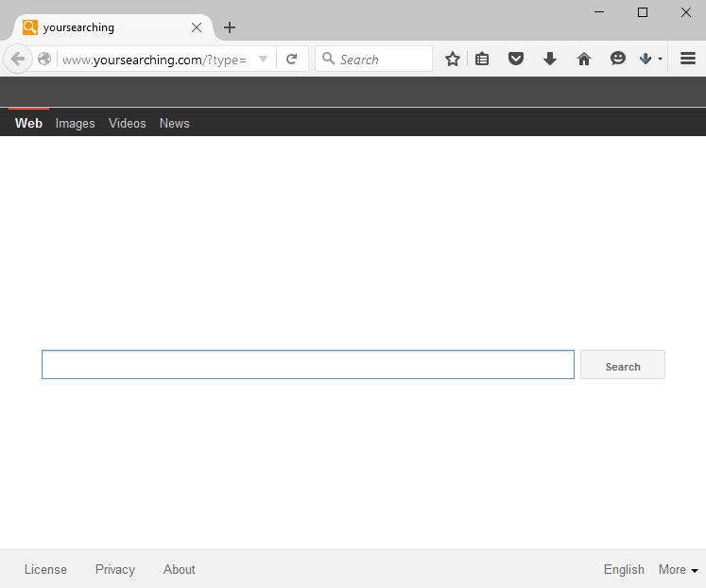Screen dimensions: 706x588
Task: Click the site identity globe icon
Action: tap(44, 60)
